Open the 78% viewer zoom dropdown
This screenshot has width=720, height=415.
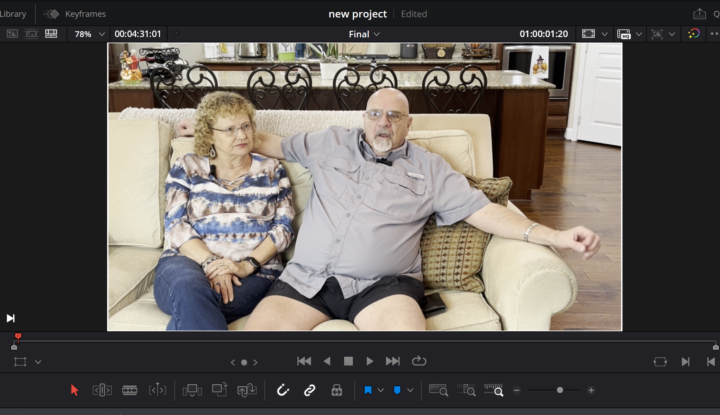(x=90, y=34)
